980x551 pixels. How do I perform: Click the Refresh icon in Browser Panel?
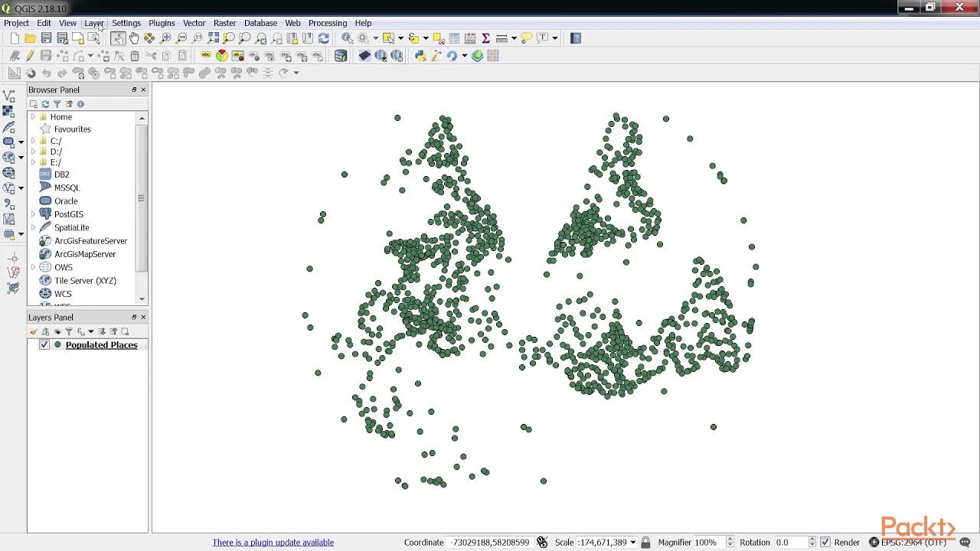45,104
